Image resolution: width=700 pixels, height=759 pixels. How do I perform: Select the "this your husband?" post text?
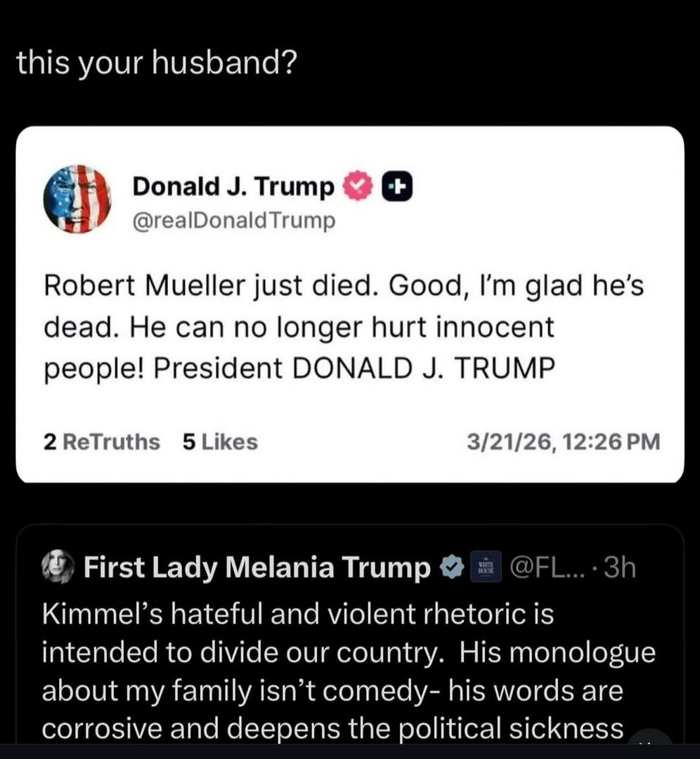click(x=156, y=63)
